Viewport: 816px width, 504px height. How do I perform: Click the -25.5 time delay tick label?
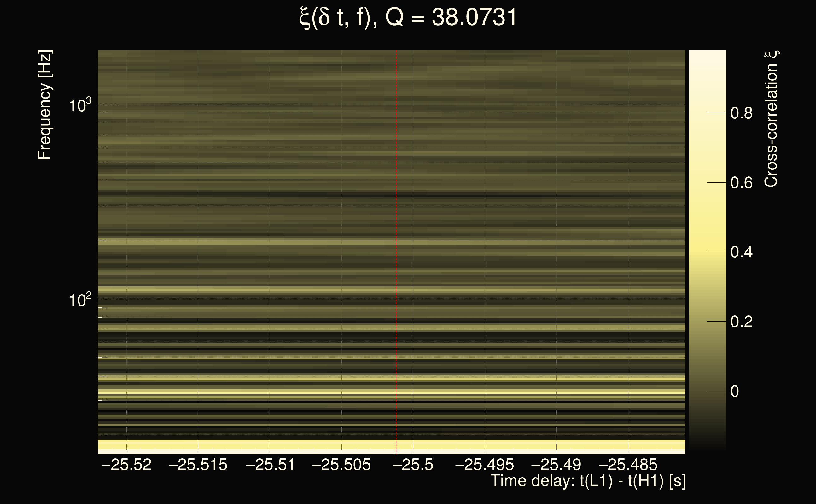pyautogui.click(x=413, y=465)
